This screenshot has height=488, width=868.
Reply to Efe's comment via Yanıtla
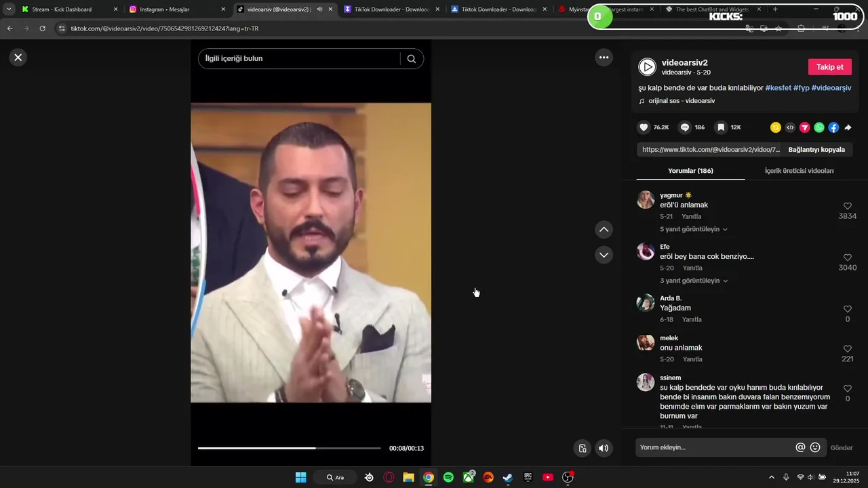[692, 268]
